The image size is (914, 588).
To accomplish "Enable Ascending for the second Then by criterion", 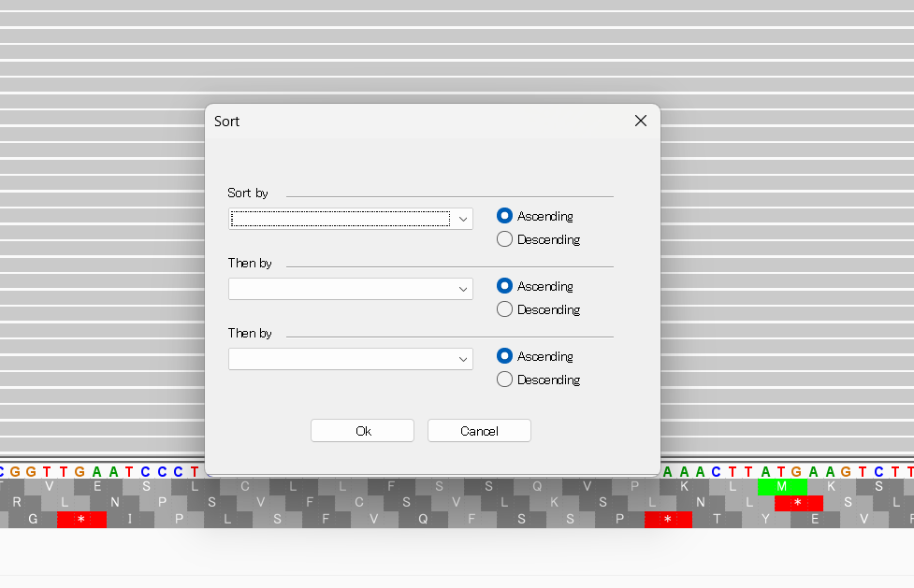I will [x=504, y=355].
